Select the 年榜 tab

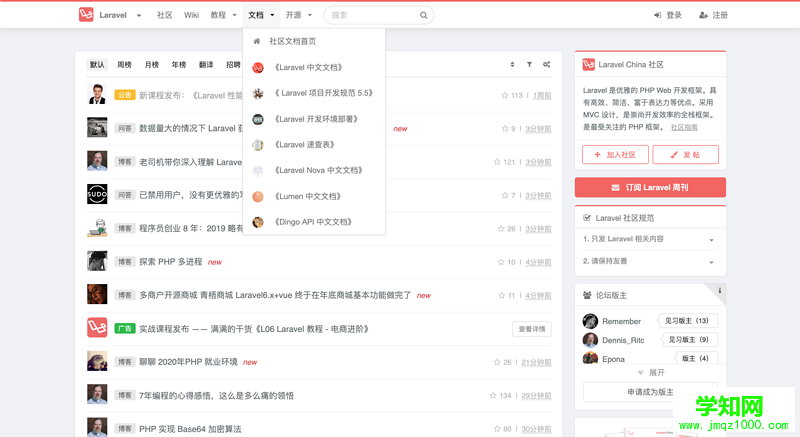click(x=179, y=65)
